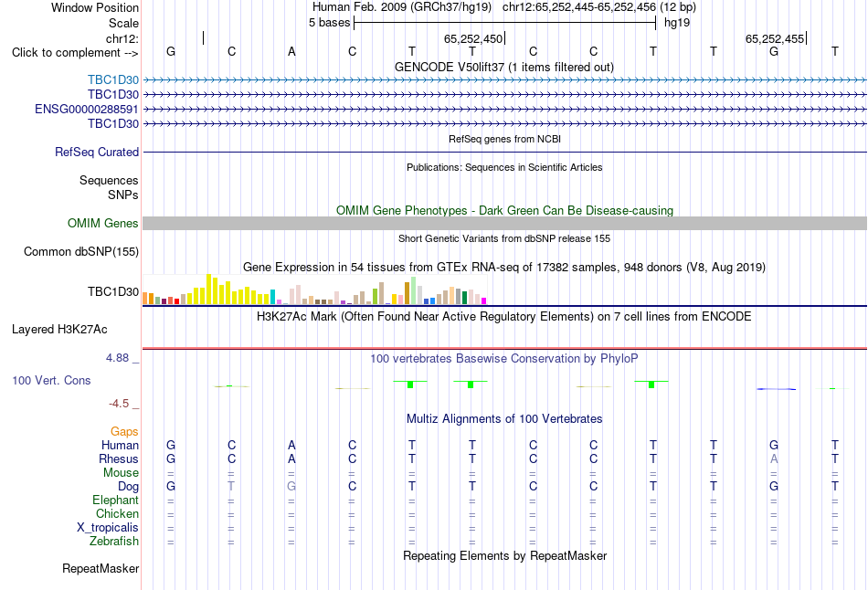Click the RefSeq Curated intron line
Image resolution: width=868 pixels, height=590 pixels.
(x=504, y=152)
